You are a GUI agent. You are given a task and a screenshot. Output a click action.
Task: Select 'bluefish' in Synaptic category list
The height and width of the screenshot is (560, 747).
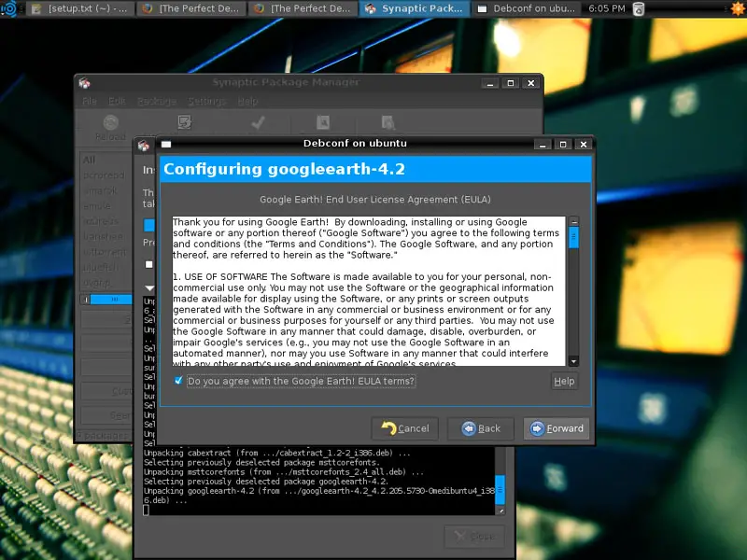tap(100, 267)
